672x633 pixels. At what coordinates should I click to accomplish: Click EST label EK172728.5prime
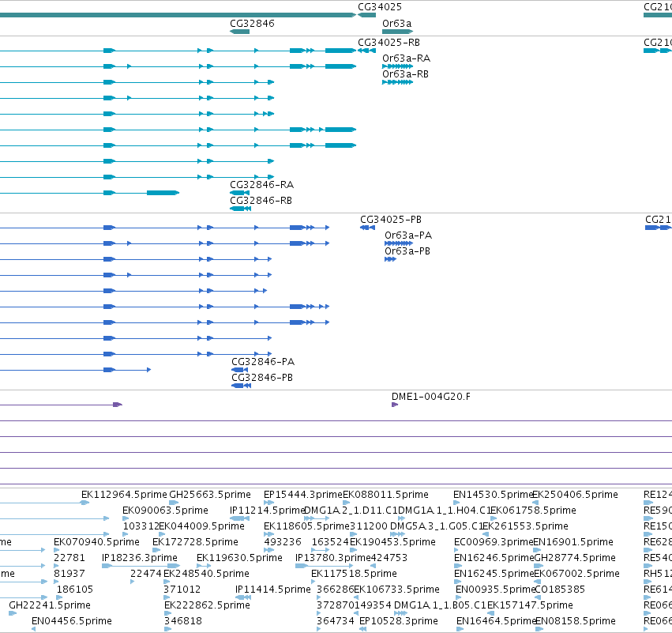(x=195, y=542)
